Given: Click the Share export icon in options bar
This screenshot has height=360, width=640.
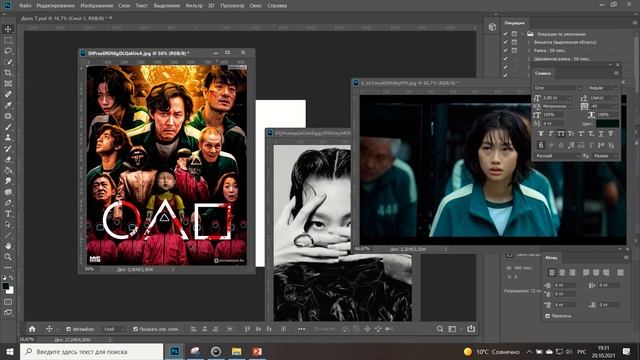Looking at the screenshot, I should tap(471, 329).
